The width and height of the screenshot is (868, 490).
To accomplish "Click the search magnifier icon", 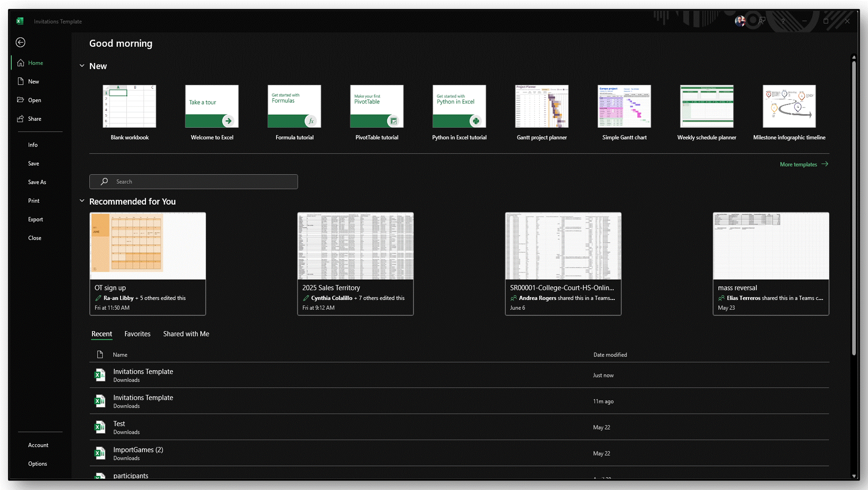I will [104, 181].
